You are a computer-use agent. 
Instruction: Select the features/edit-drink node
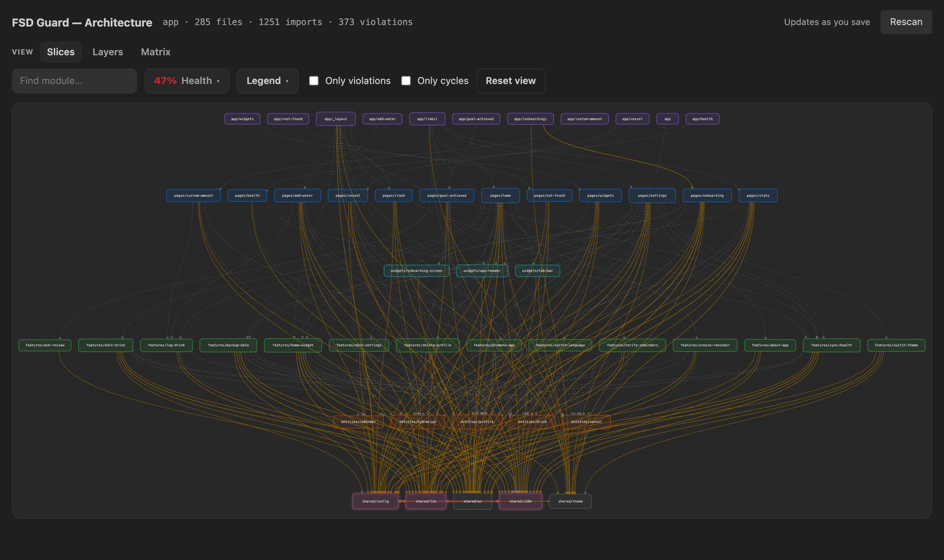(106, 345)
